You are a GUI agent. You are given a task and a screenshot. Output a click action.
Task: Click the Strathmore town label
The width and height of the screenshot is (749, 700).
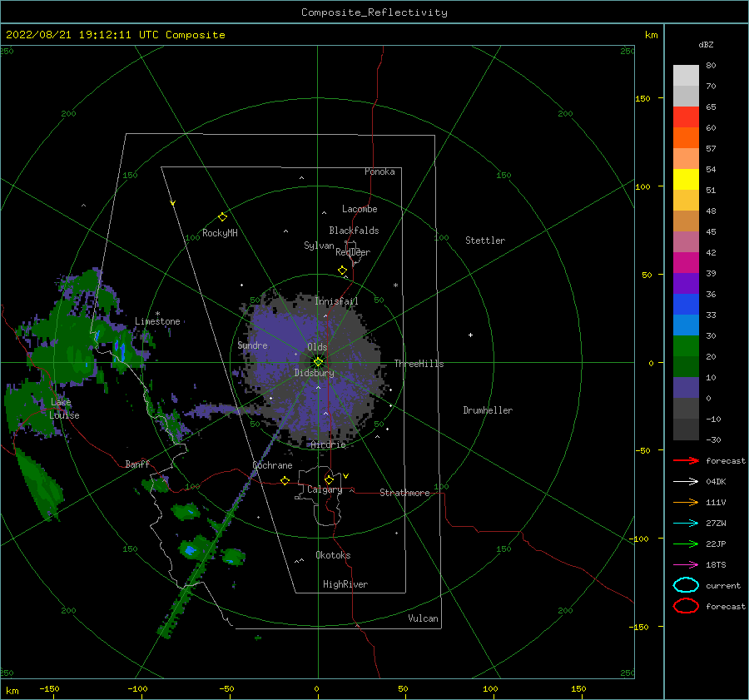point(404,493)
